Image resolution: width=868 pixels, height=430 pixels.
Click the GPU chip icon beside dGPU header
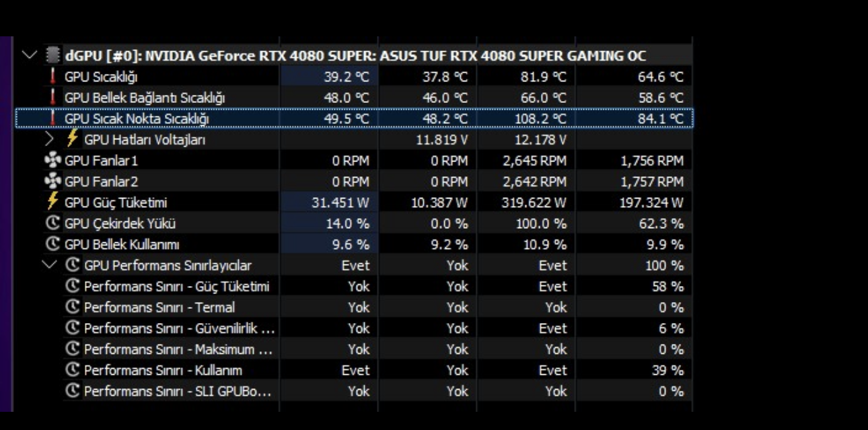pos(52,55)
